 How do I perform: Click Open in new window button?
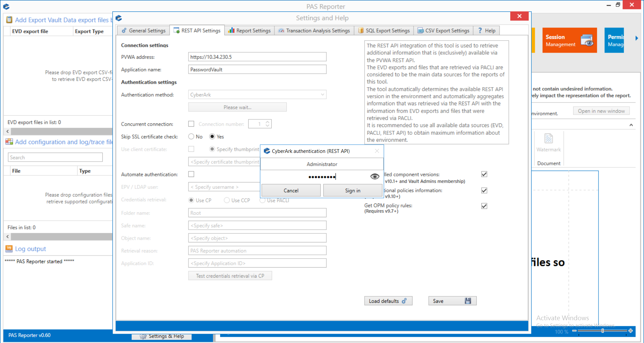601,111
